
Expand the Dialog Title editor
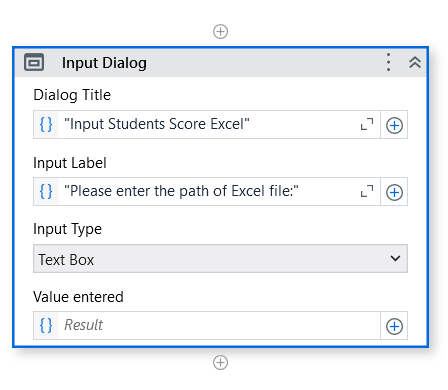pos(367,124)
